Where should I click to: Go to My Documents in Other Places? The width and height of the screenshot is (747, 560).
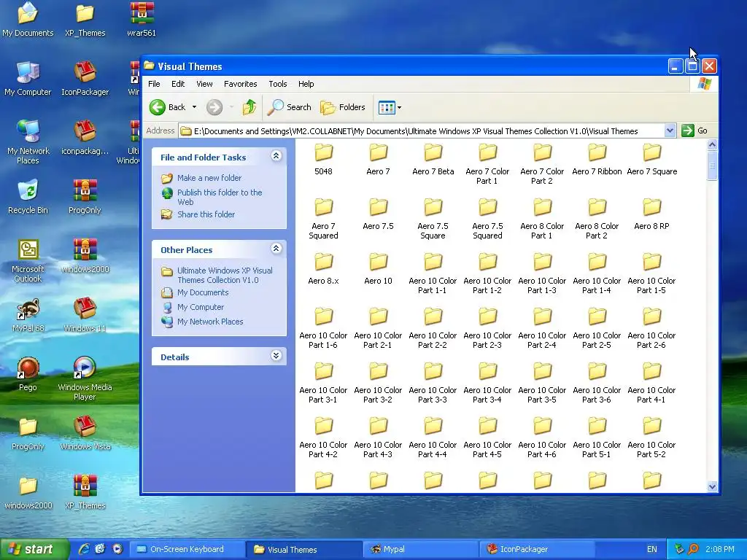point(203,292)
